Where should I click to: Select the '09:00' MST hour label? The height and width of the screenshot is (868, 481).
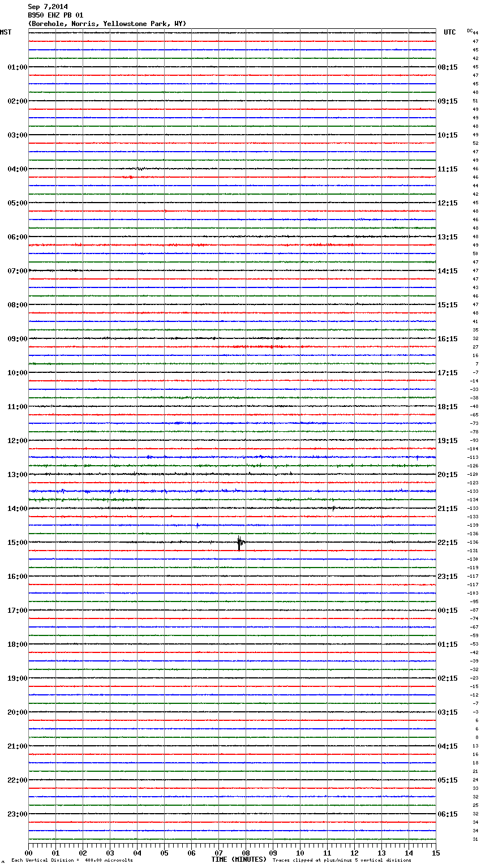point(18,339)
